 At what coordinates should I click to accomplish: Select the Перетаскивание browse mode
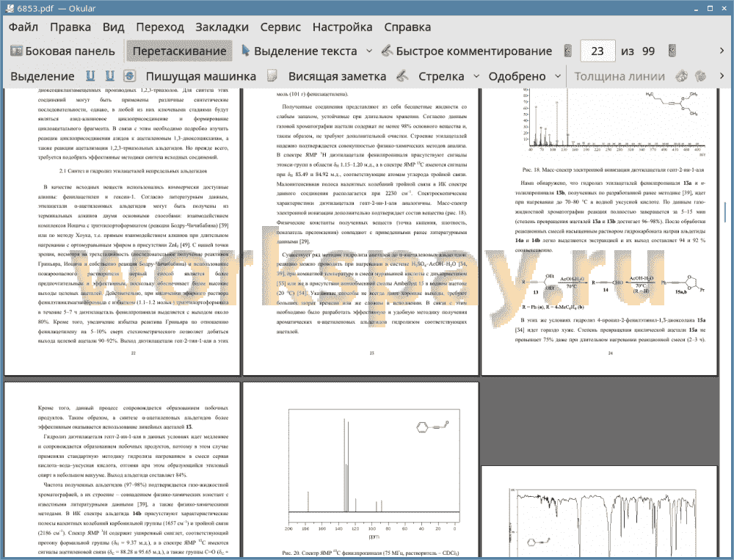click(x=179, y=51)
